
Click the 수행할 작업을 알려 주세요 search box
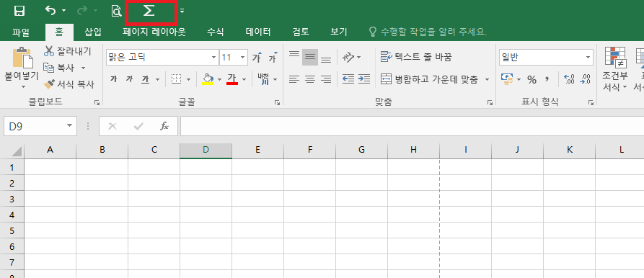[428, 32]
